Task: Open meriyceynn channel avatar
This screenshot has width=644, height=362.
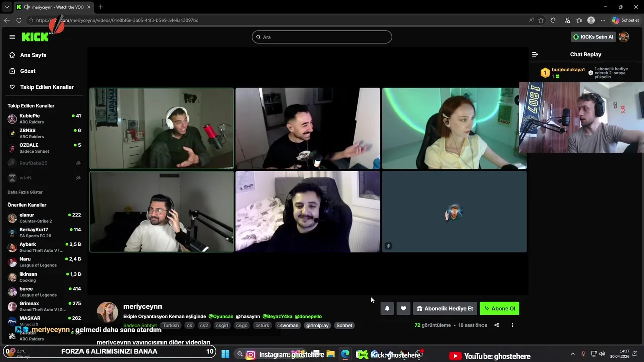Action: [x=107, y=312]
